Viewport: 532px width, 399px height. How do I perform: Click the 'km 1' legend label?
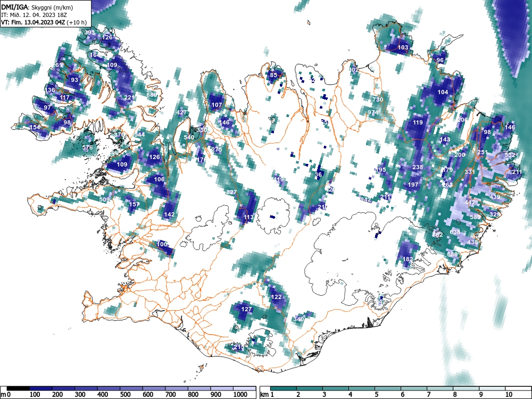(x=268, y=395)
